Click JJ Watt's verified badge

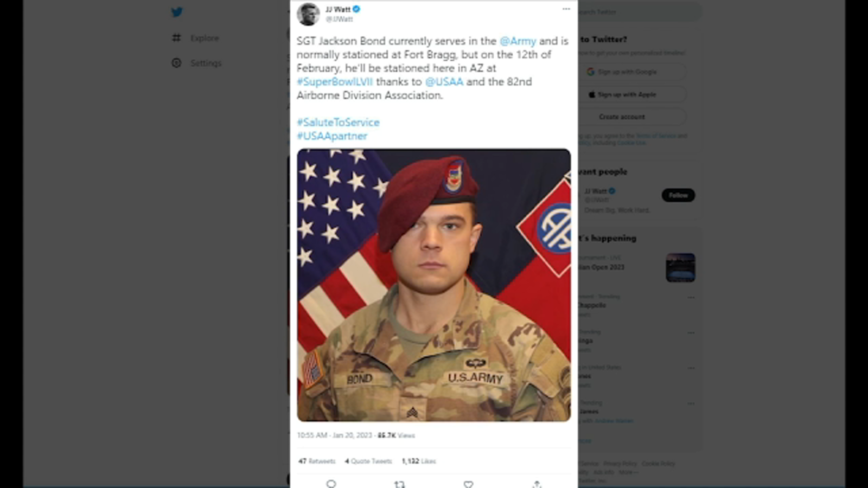pos(356,9)
